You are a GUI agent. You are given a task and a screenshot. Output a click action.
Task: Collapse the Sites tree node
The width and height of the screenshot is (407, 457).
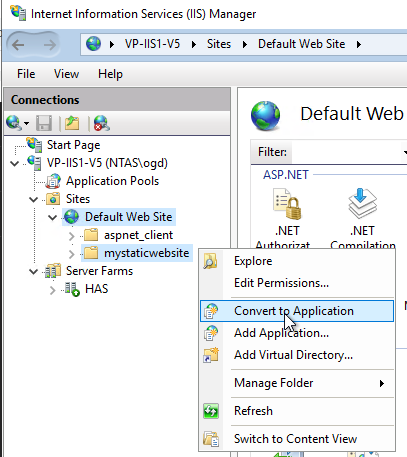point(34,199)
